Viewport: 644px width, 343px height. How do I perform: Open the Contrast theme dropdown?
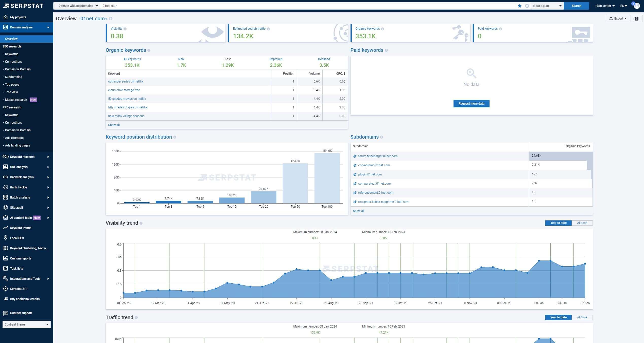click(27, 324)
